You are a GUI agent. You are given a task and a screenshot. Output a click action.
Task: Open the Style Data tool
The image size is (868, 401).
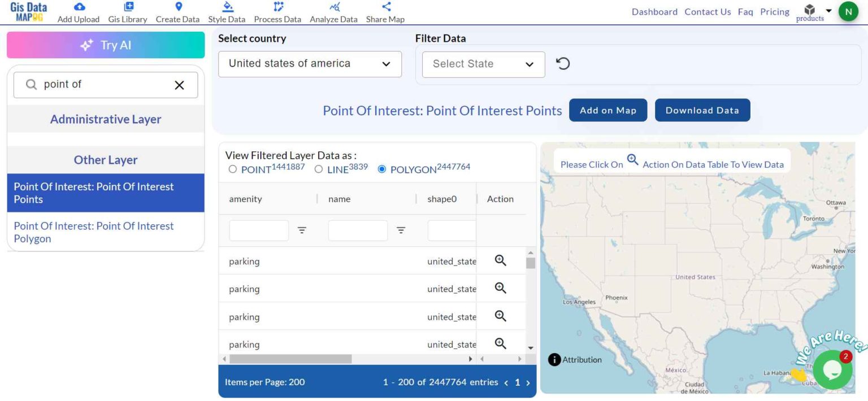coord(227,12)
